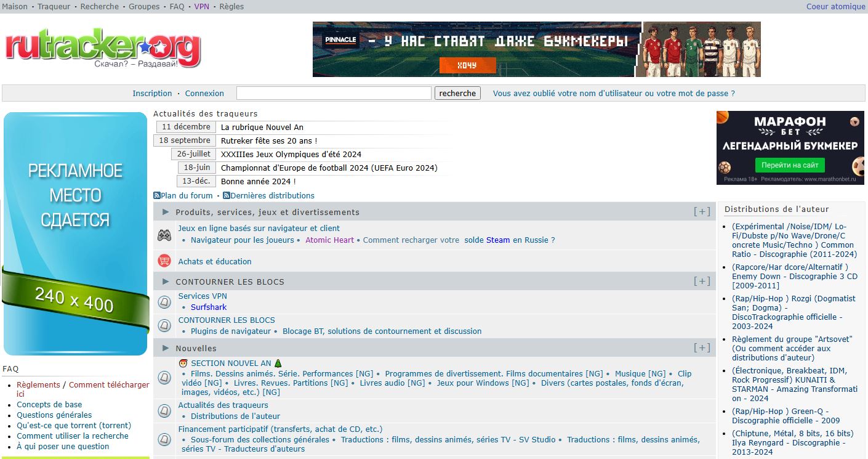Click the rutracker.org logo
The height and width of the screenshot is (459, 868).
(103, 48)
